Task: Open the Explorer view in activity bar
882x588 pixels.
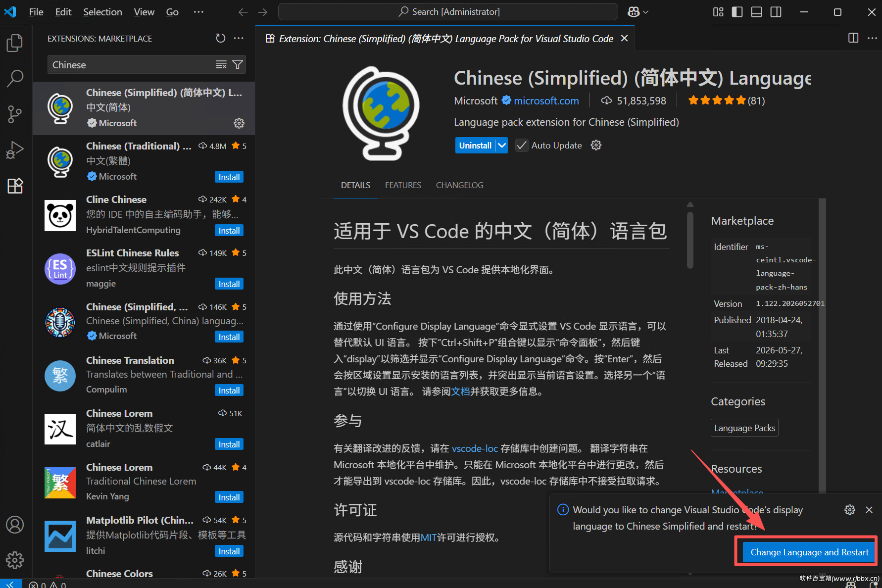Action: (15, 43)
